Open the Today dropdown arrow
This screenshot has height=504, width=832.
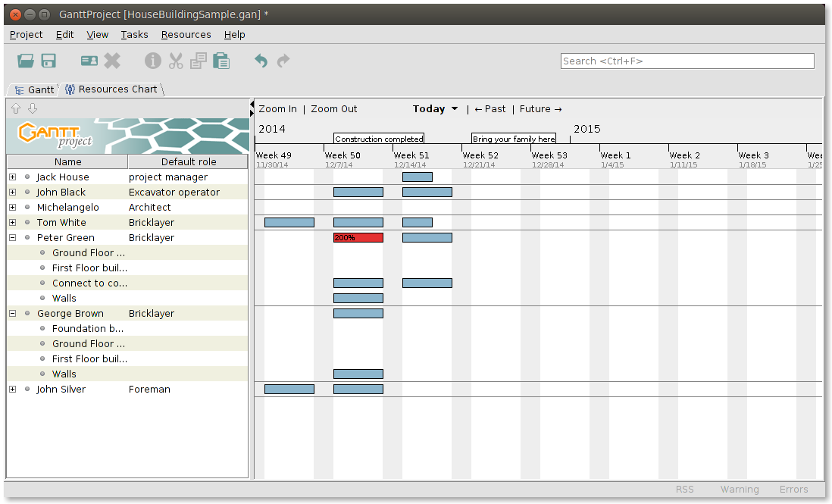tap(455, 109)
